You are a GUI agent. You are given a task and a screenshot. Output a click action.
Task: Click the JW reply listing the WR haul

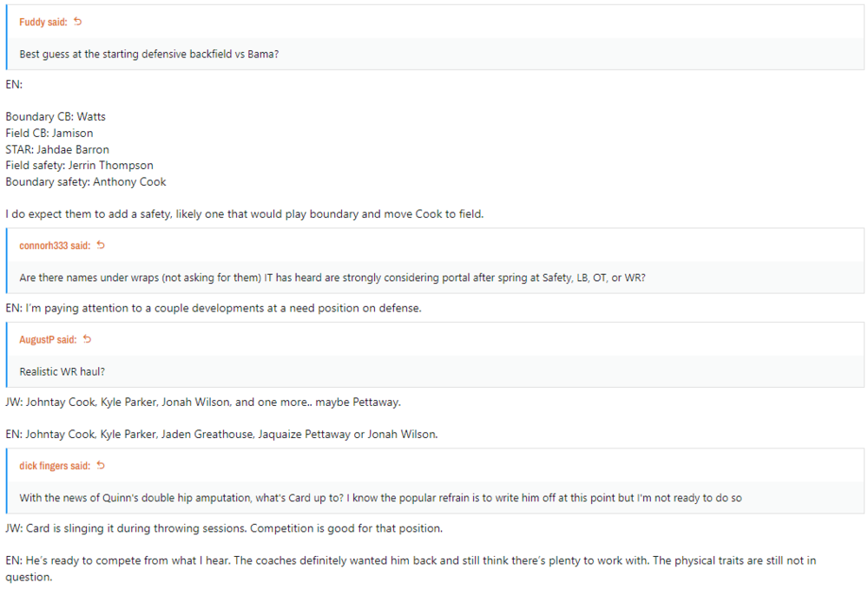[x=203, y=402]
